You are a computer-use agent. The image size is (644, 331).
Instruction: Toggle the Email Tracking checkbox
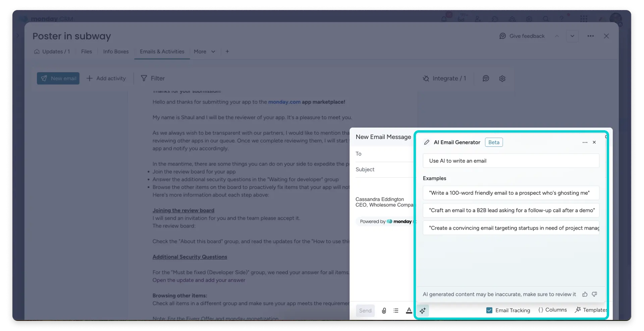point(489,310)
